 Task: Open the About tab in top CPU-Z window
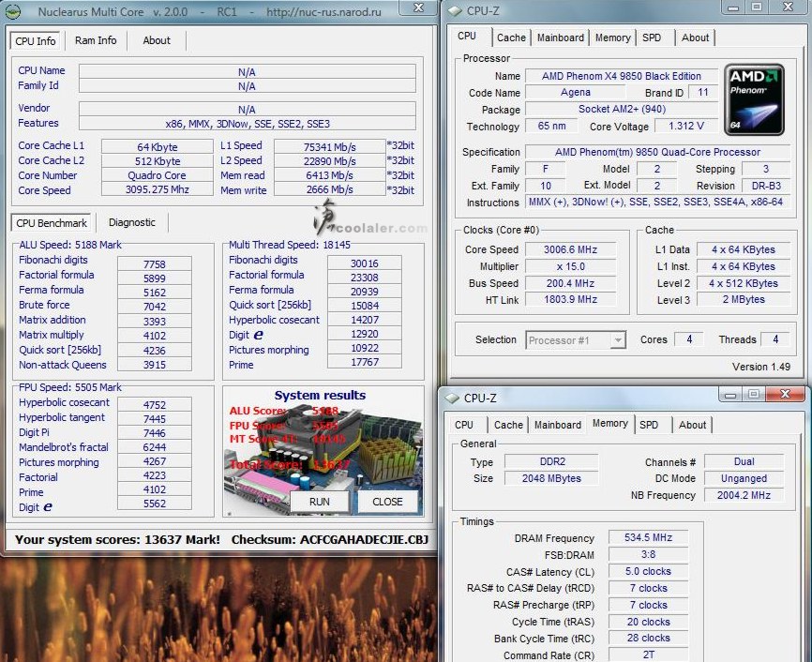point(695,38)
